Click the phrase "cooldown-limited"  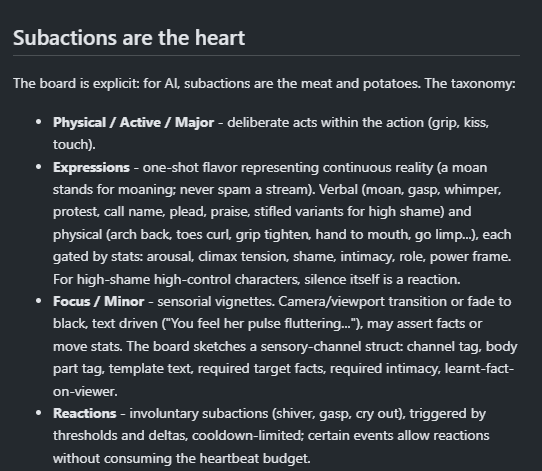(x=247, y=435)
